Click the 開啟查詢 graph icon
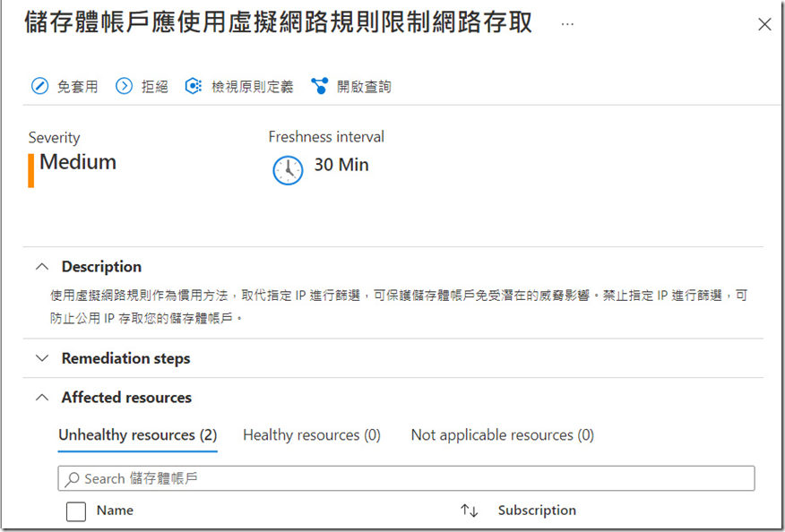This screenshot has width=785, height=532. click(320, 86)
